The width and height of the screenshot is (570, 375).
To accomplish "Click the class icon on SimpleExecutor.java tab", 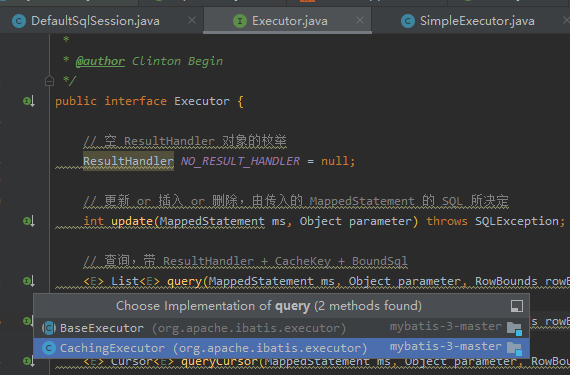I will pos(408,21).
